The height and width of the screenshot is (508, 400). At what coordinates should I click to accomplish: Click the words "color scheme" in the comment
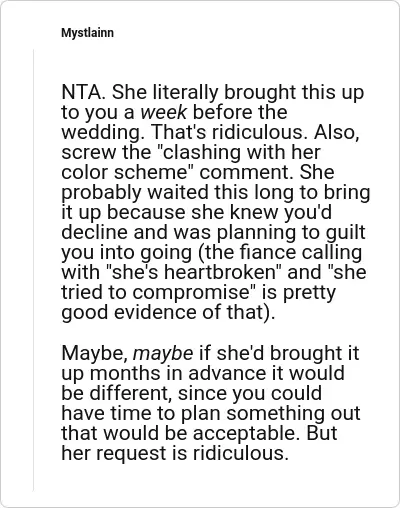(127, 172)
